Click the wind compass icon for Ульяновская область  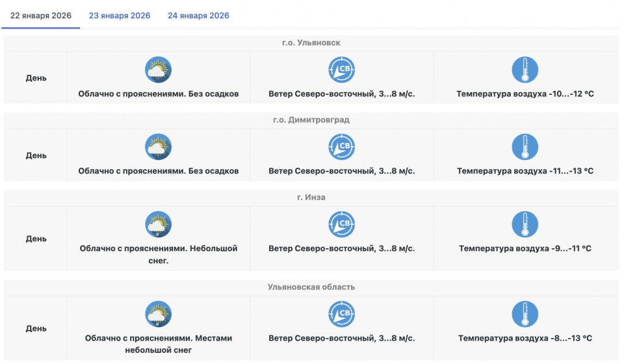tap(341, 314)
